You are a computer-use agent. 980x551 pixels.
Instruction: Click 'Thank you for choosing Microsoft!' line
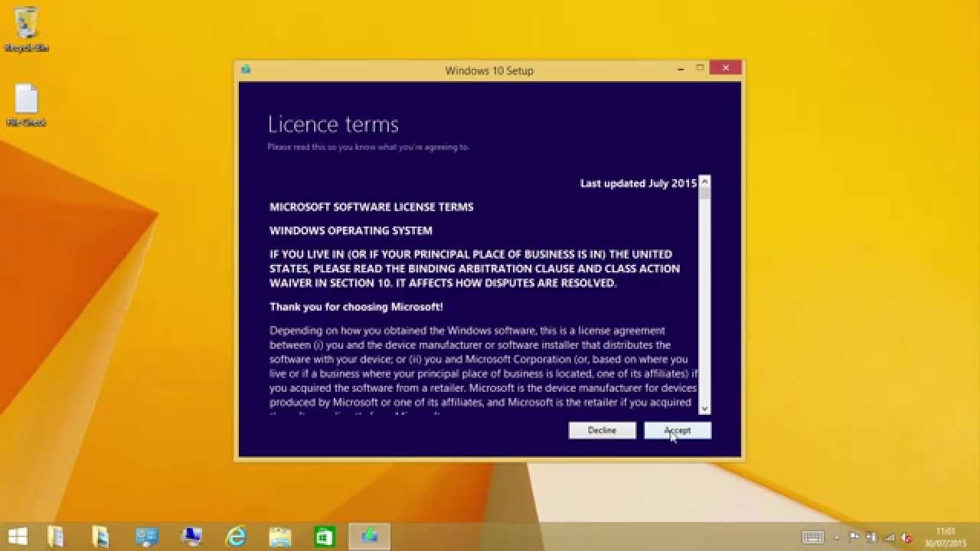[x=356, y=307]
